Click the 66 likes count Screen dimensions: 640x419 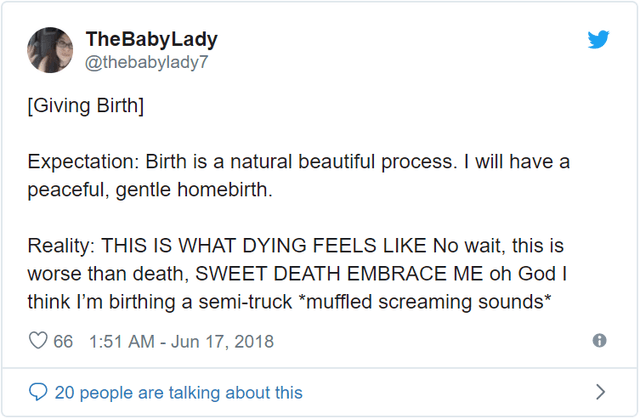63,341
